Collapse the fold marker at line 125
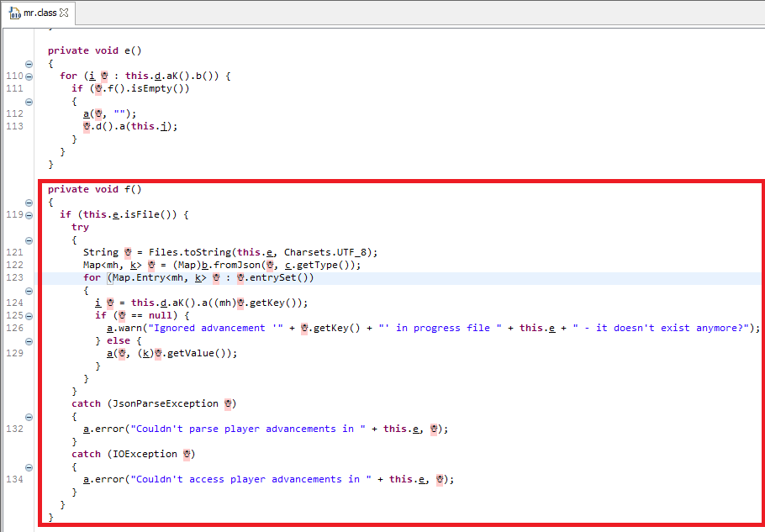The height and width of the screenshot is (532, 765). [x=29, y=315]
